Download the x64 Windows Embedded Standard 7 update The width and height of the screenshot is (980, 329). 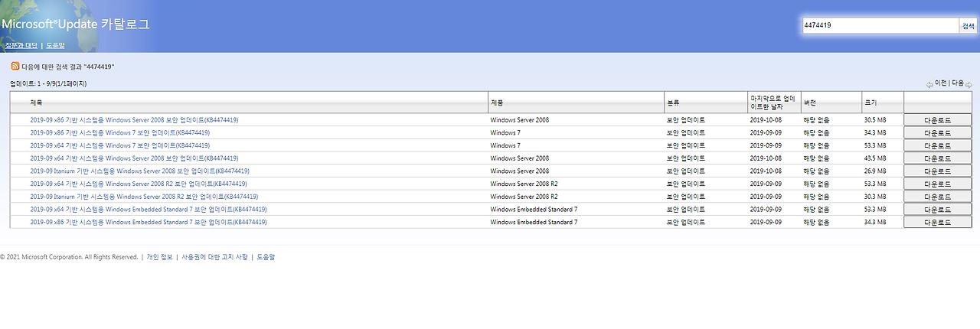pyautogui.click(x=937, y=209)
